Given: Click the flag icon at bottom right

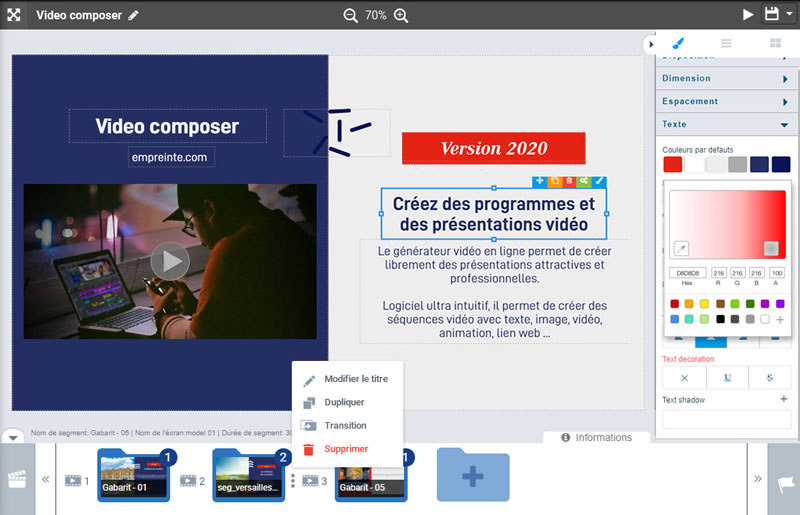Looking at the screenshot, I should [784, 480].
